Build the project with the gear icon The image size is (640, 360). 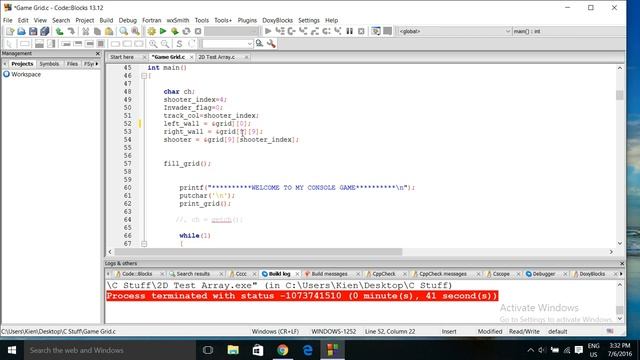(x=151, y=31)
